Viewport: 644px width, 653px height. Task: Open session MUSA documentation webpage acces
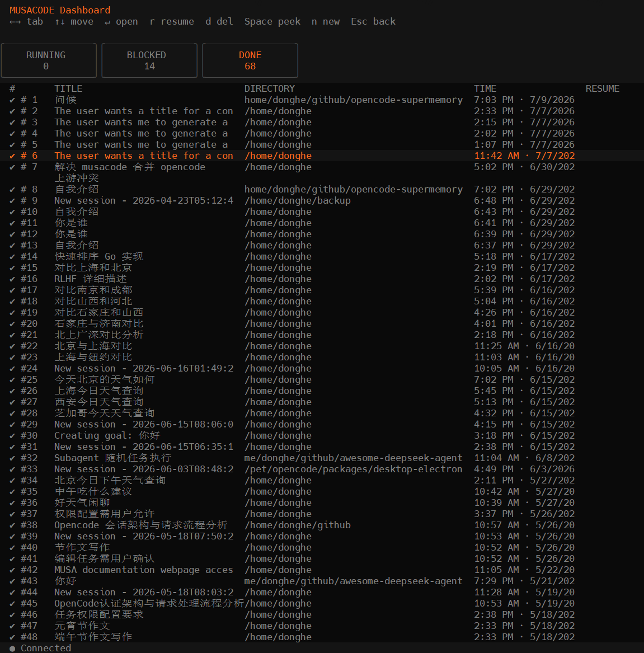pyautogui.click(x=322, y=570)
